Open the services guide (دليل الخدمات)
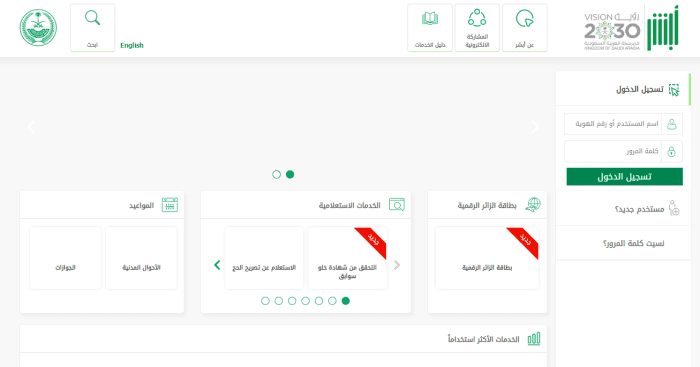Screen dimensions: 700x367 (430, 28)
